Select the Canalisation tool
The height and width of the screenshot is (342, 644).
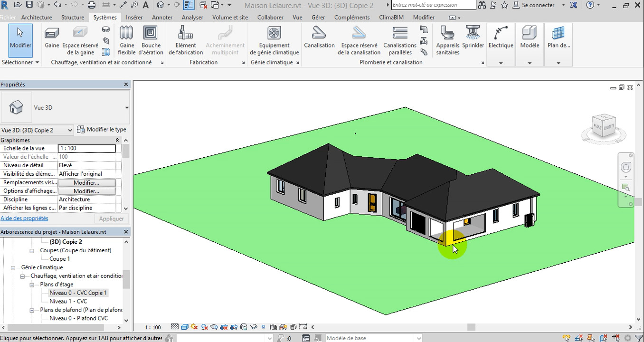click(319, 40)
